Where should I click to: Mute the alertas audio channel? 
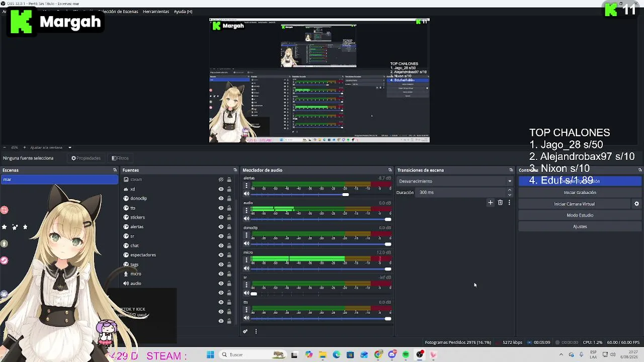247,194
